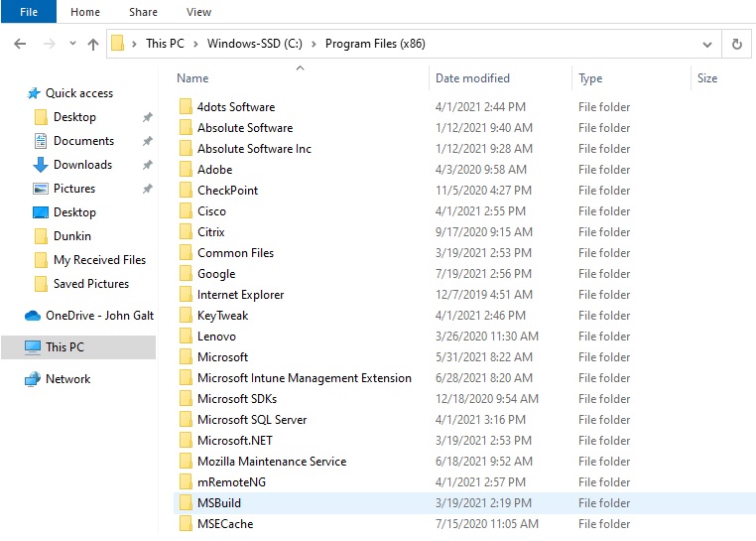Viewport: 756px width, 541px height.
Task: Expand chevron after This PC breadcrumb
Action: click(x=195, y=44)
